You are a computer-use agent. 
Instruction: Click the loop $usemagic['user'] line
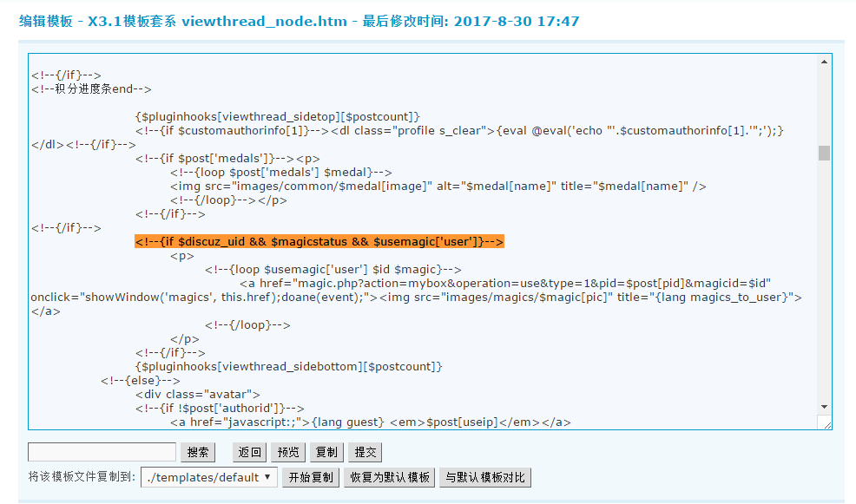(333, 270)
